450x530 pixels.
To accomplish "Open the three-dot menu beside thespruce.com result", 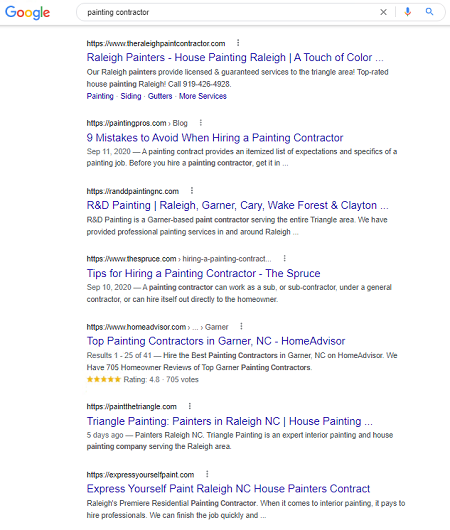I will point(285,259).
